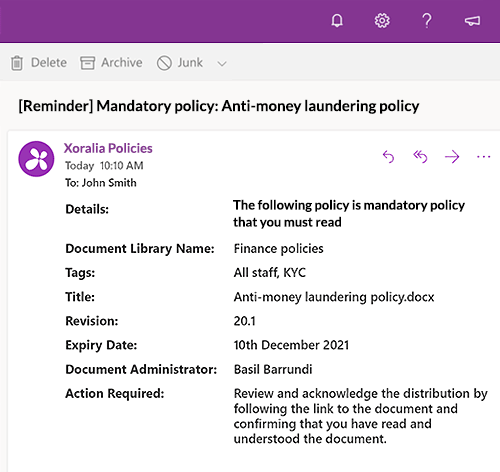Click the help question mark icon
Image resolution: width=500 pixels, height=472 pixels.
427,21
